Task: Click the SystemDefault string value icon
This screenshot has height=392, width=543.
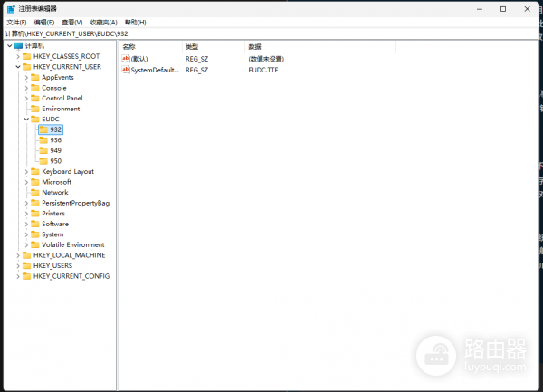Action: (126, 70)
